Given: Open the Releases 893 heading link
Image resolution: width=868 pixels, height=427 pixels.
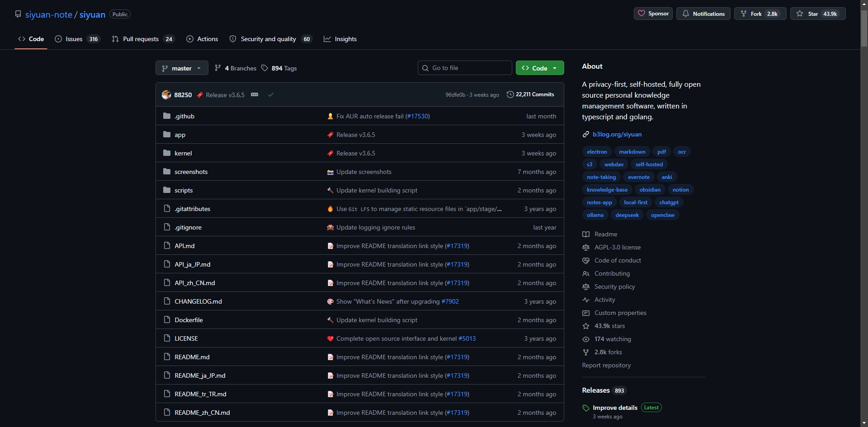Looking at the screenshot, I should point(604,390).
